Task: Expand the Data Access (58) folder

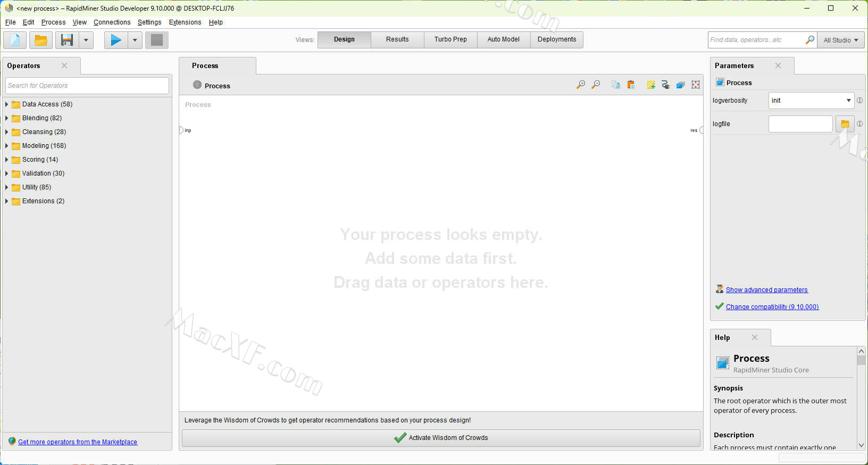Action: pos(6,104)
